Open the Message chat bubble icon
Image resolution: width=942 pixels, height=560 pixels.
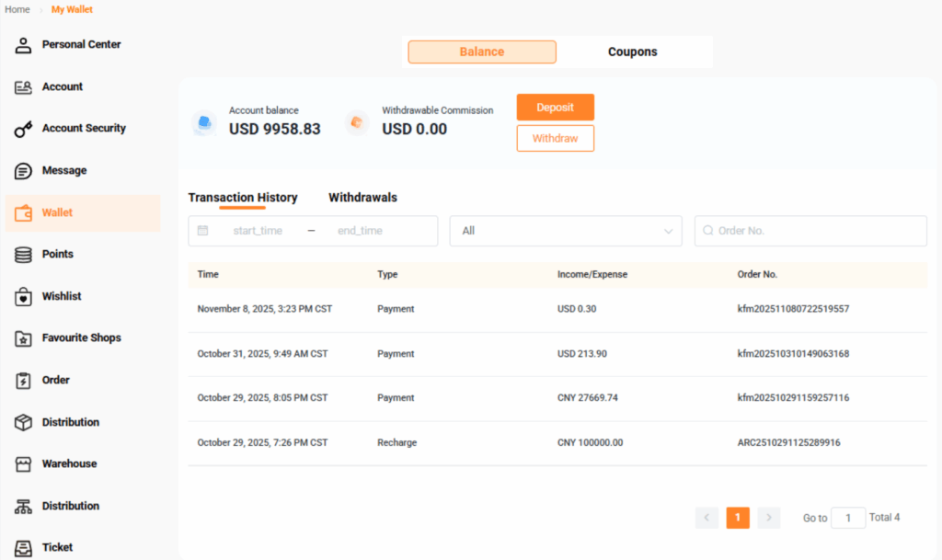click(x=24, y=171)
